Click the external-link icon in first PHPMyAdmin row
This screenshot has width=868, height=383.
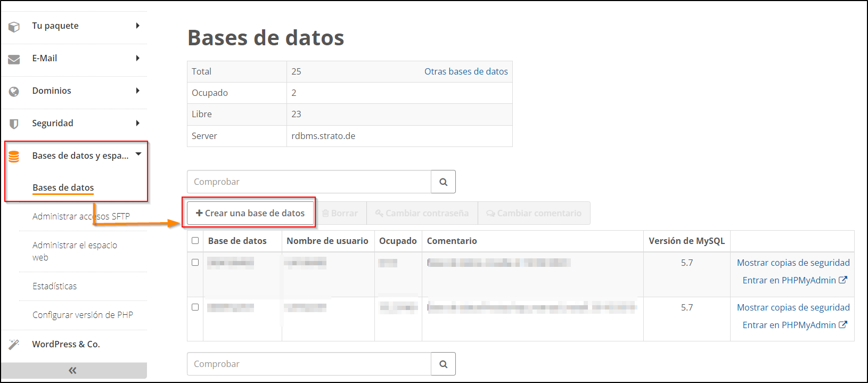[843, 280]
